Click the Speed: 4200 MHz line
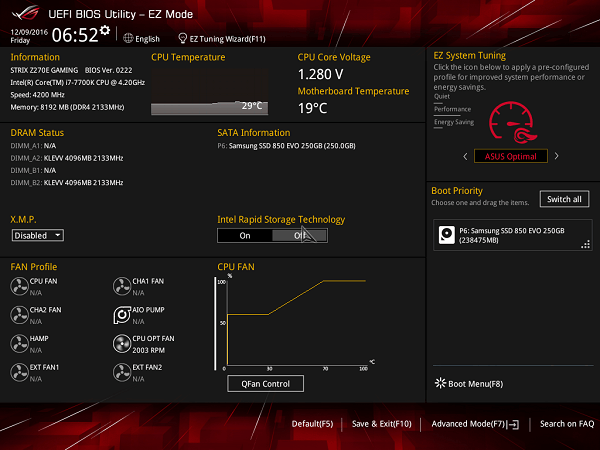600x450 pixels. 38,95
